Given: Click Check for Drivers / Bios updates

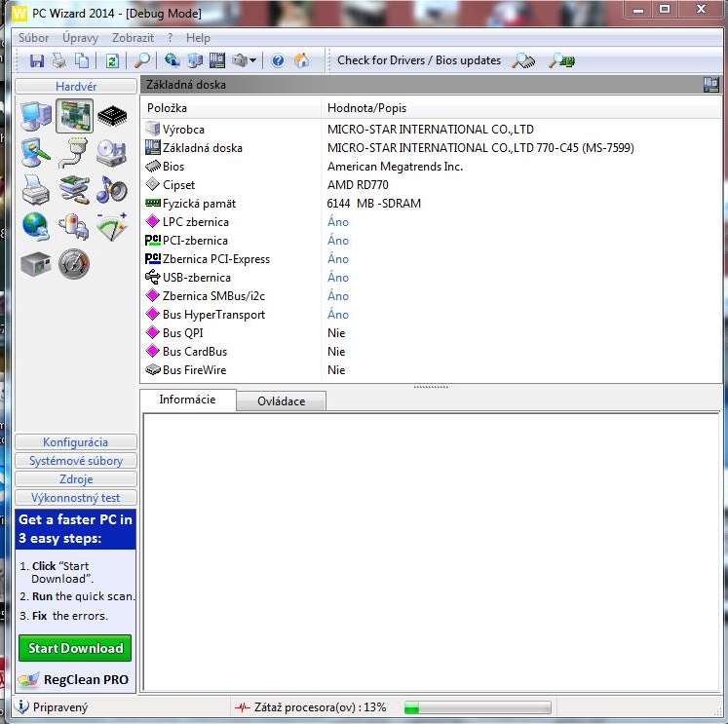Looking at the screenshot, I should [x=419, y=60].
